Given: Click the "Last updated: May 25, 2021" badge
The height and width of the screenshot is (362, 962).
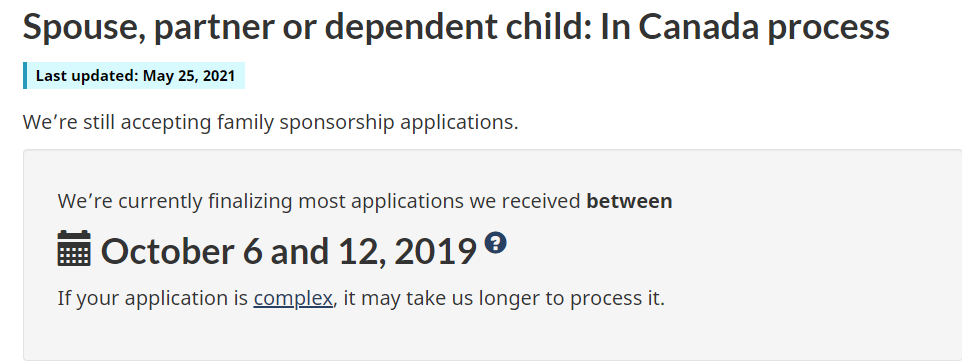Looking at the screenshot, I should [134, 75].
